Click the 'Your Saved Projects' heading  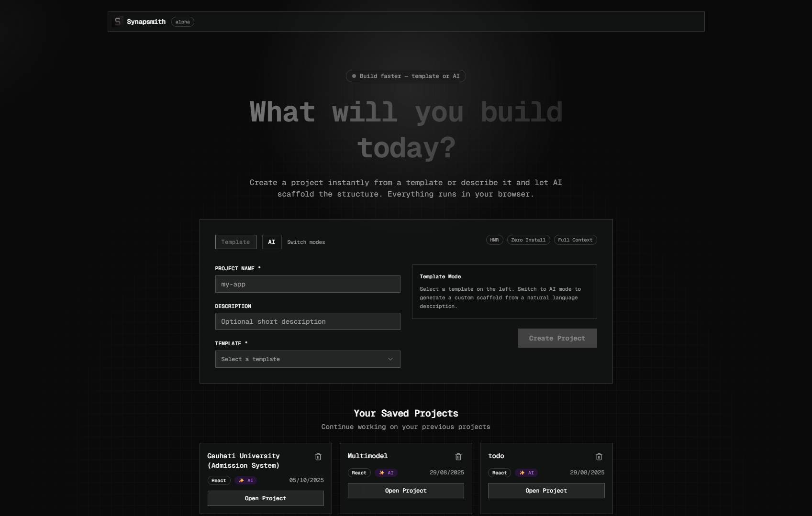[406, 413]
